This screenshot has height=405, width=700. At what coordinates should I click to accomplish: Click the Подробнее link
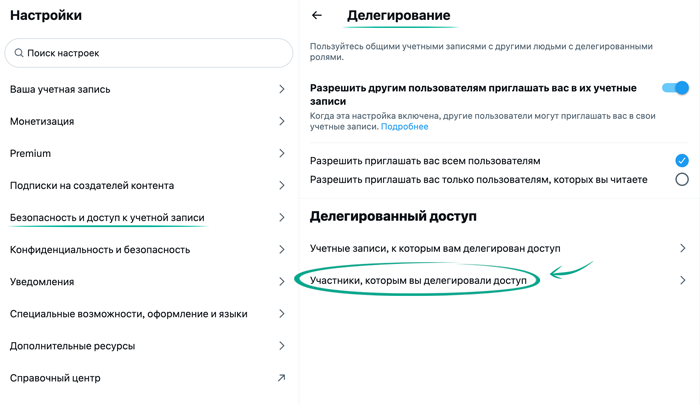[x=404, y=127]
